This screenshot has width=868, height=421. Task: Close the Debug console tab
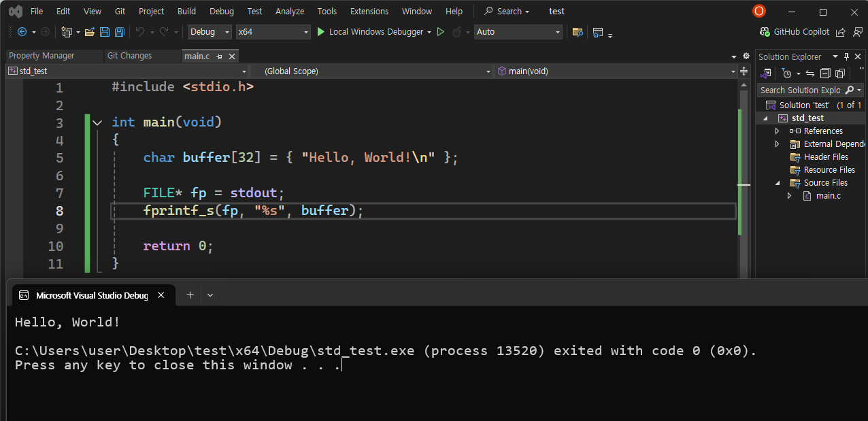tap(161, 295)
